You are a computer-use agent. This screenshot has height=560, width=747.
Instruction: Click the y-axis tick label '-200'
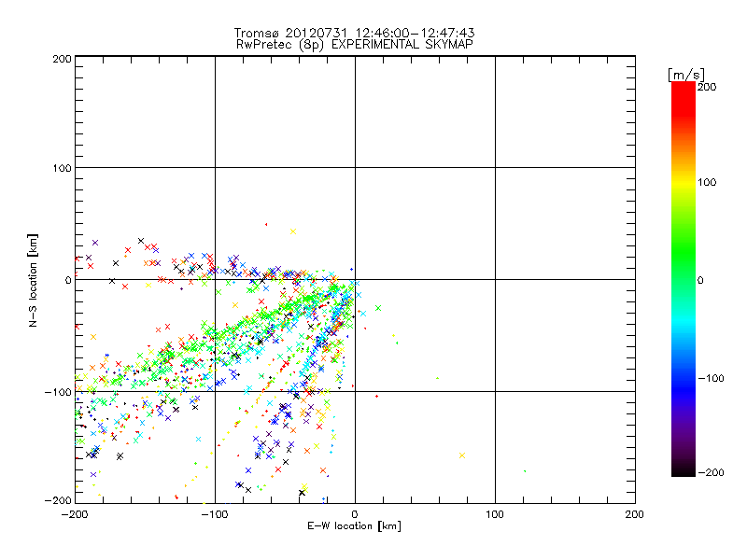[58, 500]
